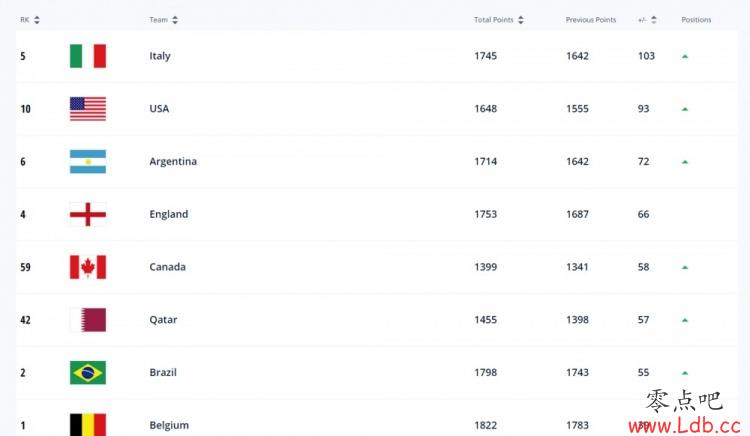Open the Italy team name link
The height and width of the screenshot is (436, 750).
pyautogui.click(x=160, y=56)
